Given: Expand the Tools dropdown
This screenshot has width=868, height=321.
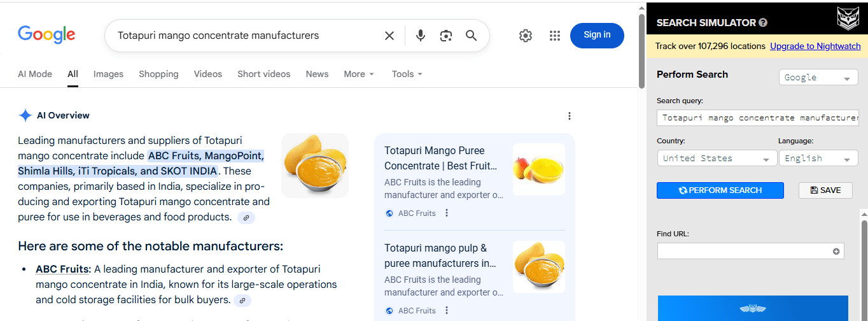Looking at the screenshot, I should point(407,74).
